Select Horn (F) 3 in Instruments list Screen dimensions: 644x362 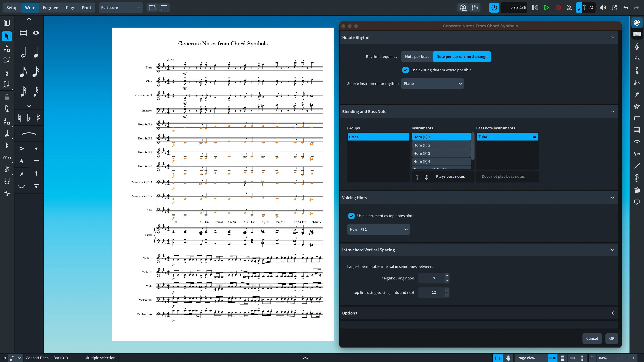(441, 153)
